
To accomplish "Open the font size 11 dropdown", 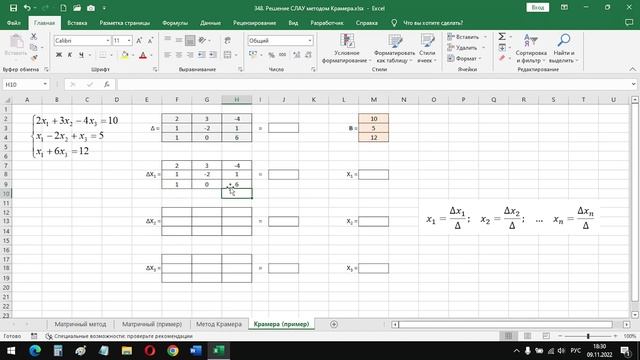I will point(129,40).
